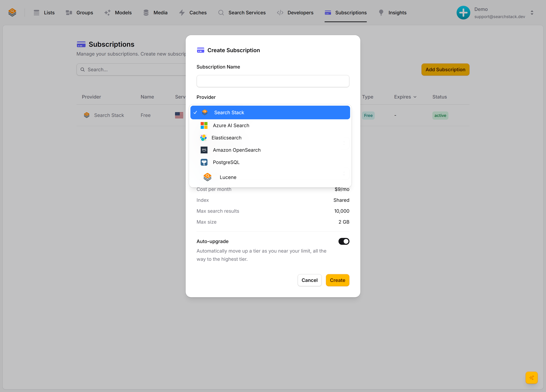Choose Amazon OpenSearch from provider list

coord(270,150)
